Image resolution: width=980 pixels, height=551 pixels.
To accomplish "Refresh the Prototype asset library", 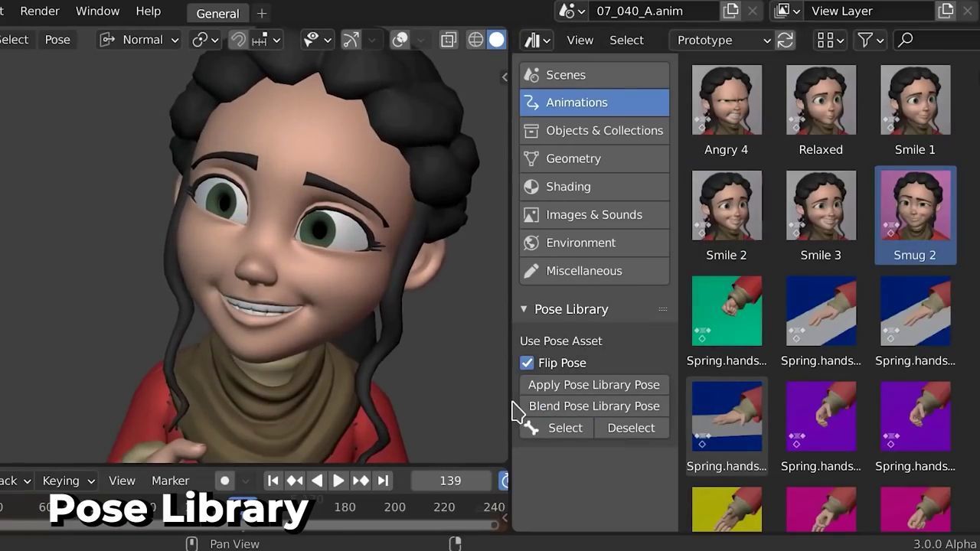I will click(785, 40).
